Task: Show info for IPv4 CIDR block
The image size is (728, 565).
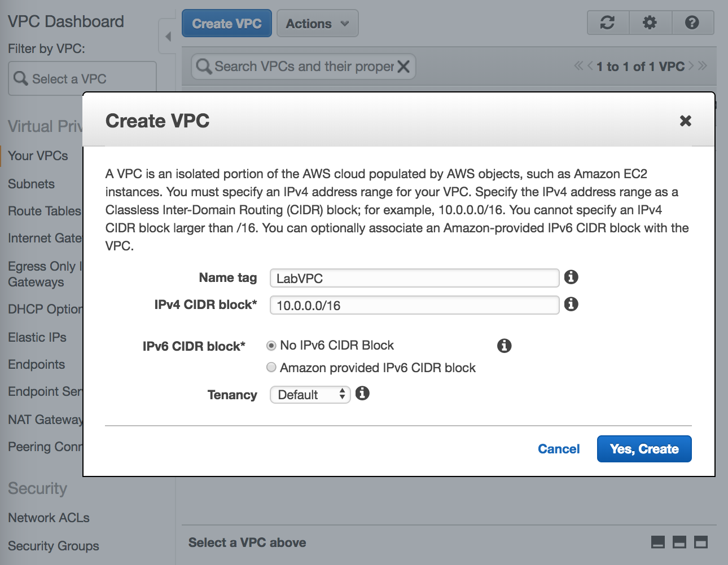Action: [x=571, y=304]
